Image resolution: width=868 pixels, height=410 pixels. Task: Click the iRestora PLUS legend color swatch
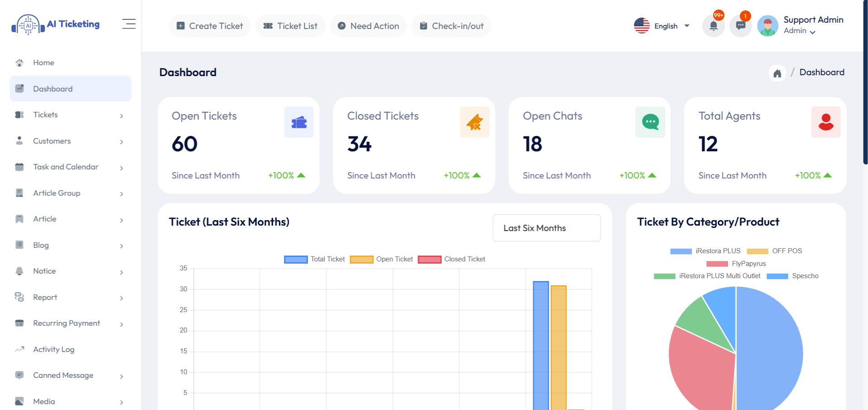point(680,251)
